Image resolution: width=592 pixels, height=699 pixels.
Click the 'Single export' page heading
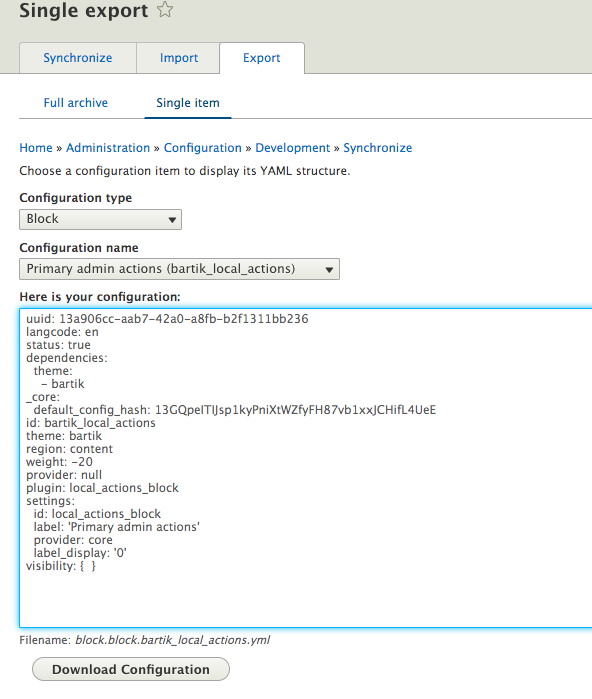[x=84, y=11]
